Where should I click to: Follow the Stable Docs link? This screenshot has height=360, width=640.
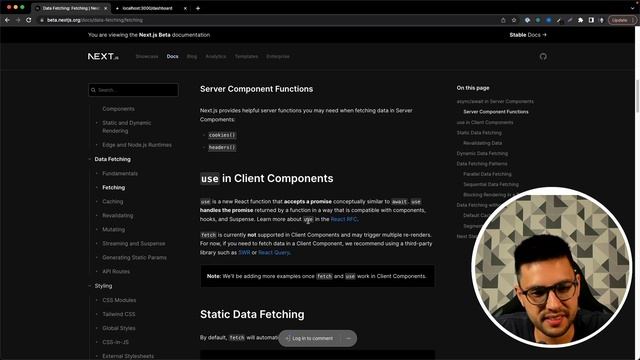528,35
